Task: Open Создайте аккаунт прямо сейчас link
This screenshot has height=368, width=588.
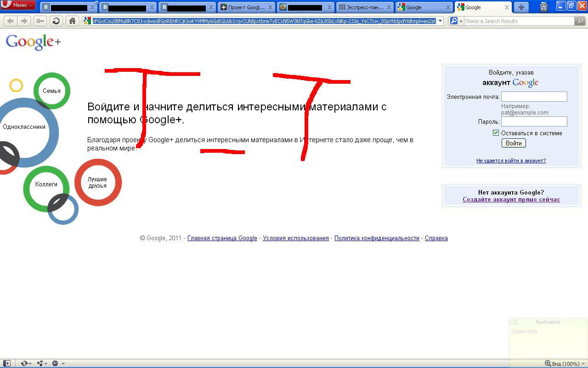Action: [x=511, y=200]
